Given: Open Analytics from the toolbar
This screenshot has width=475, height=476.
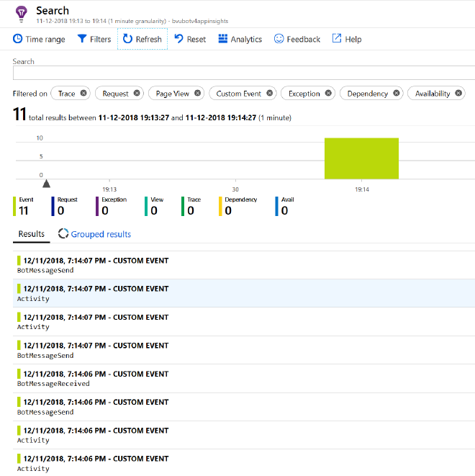Looking at the screenshot, I should click(x=240, y=39).
